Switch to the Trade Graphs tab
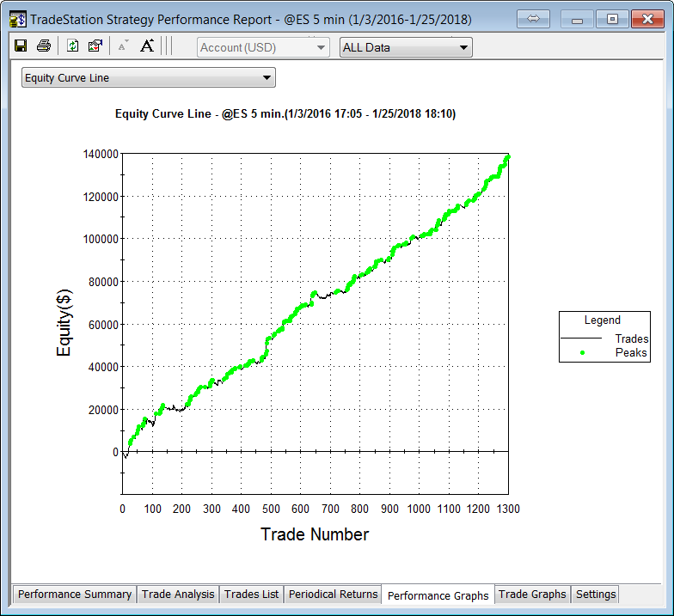This screenshot has height=616, width=674. pos(532,594)
